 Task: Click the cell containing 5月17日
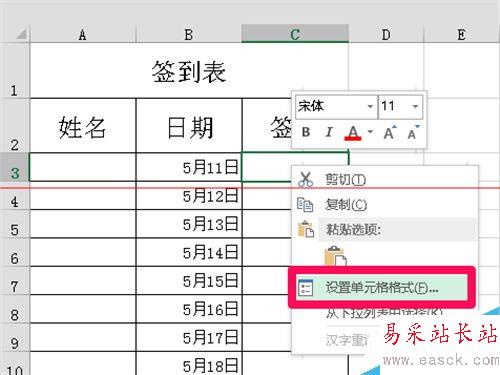[189, 338]
